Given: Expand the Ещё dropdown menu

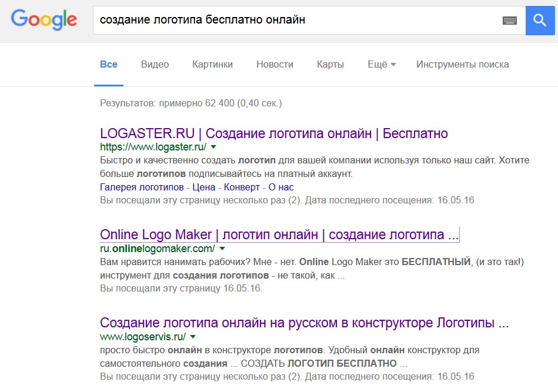Looking at the screenshot, I should [x=381, y=65].
